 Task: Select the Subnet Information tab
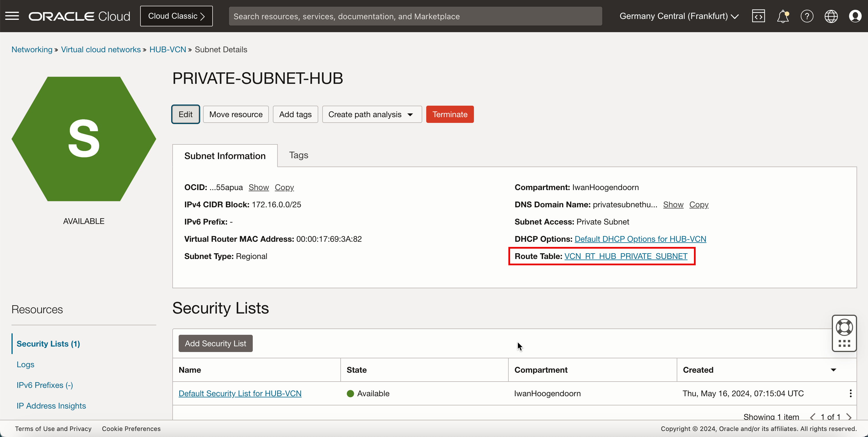coord(225,155)
